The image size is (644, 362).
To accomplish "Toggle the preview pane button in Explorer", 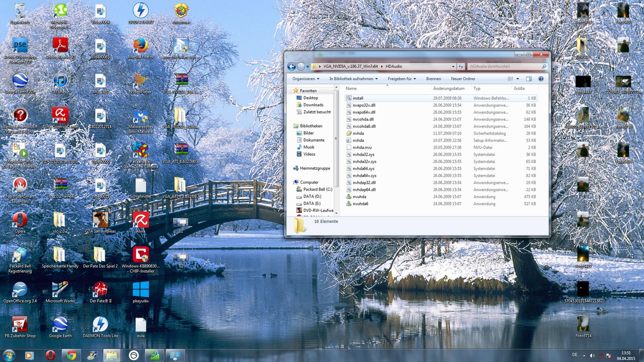I will (x=529, y=79).
